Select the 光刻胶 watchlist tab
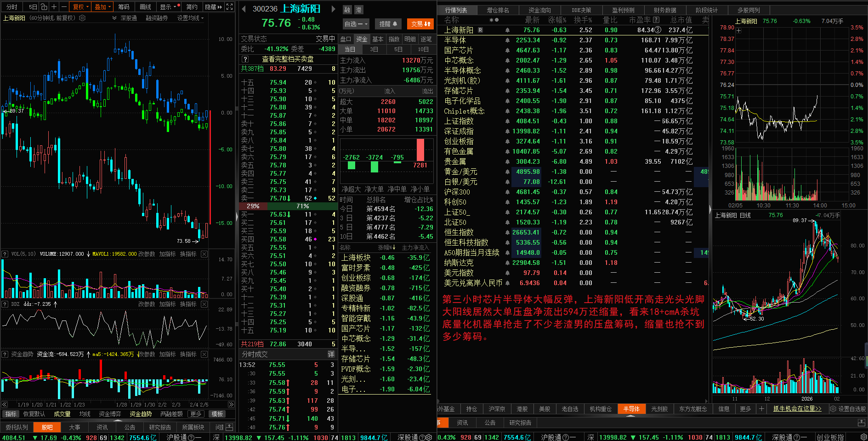 (x=659, y=408)
